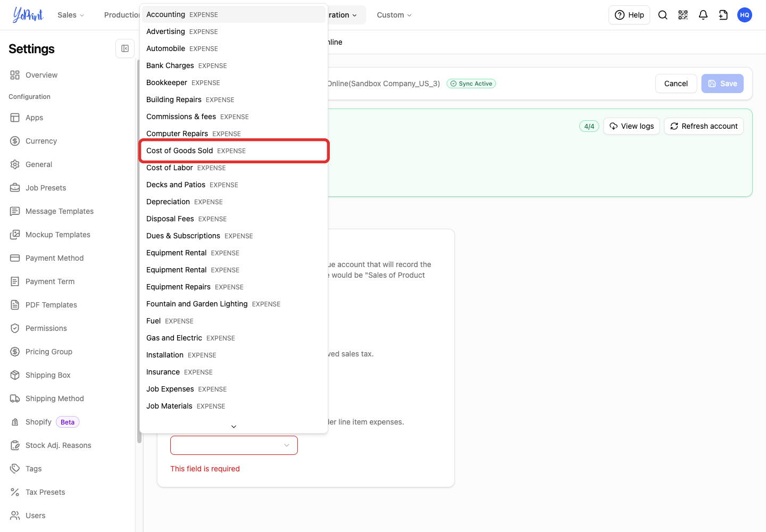766x532 pixels.
Task: Click the Tags icon in sidebar
Action: click(x=15, y=469)
